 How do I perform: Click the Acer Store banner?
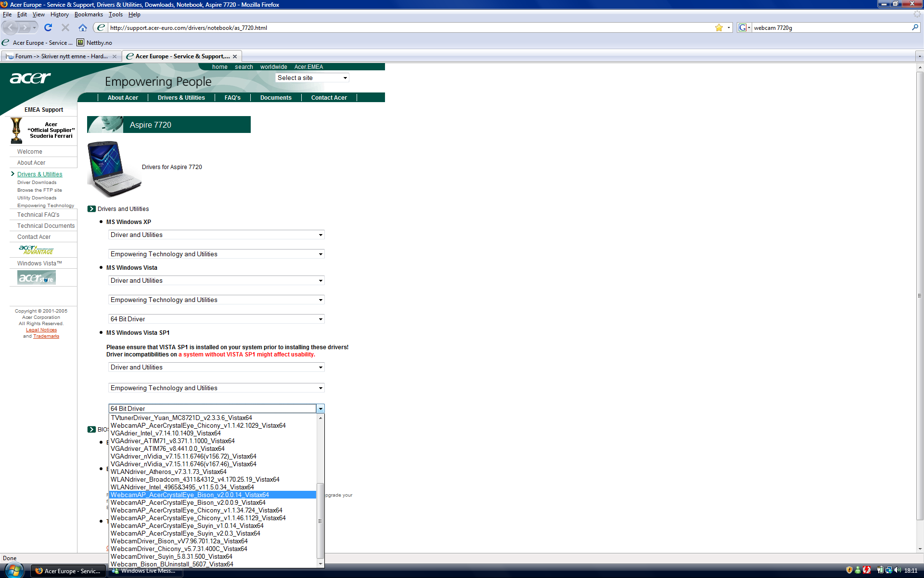37,277
